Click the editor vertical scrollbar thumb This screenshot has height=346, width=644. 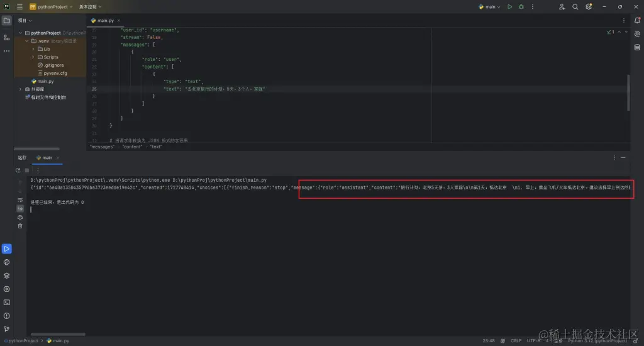pyautogui.click(x=628, y=92)
